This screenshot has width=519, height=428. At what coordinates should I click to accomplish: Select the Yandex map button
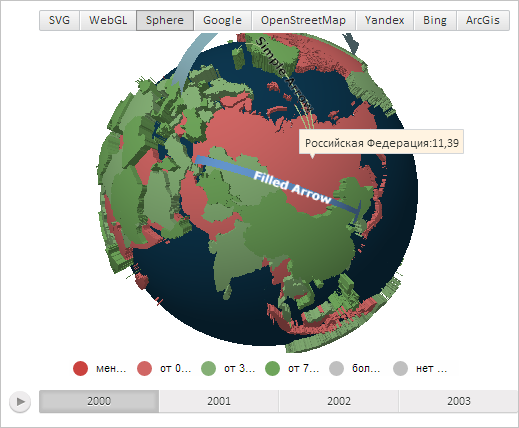pos(384,20)
